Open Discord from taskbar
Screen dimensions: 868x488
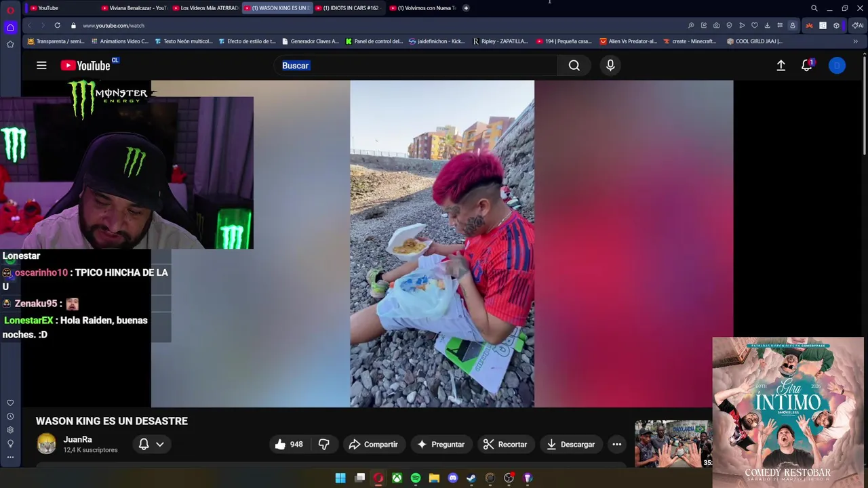click(x=453, y=478)
